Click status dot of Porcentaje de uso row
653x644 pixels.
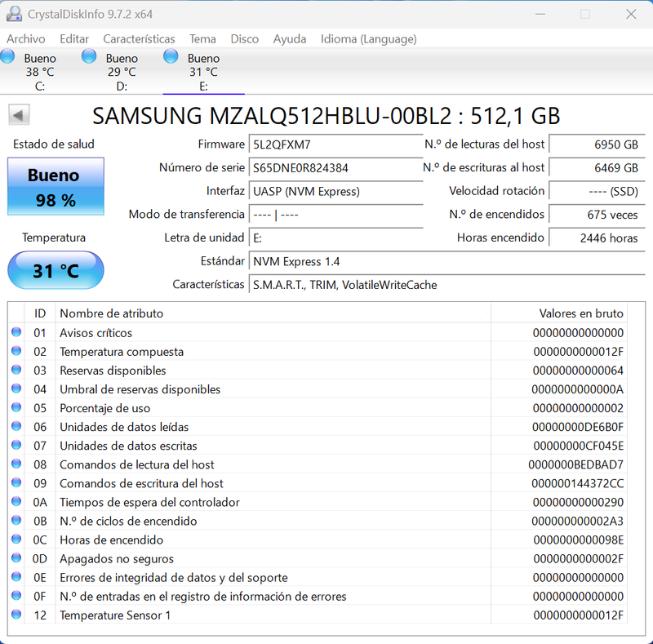coord(16,407)
